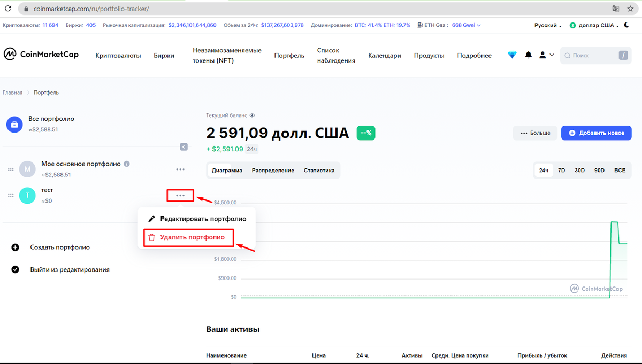Click Криптовалюты count 11 694 link
Image resolution: width=642 pixels, height=364 pixels.
pyautogui.click(x=50, y=25)
